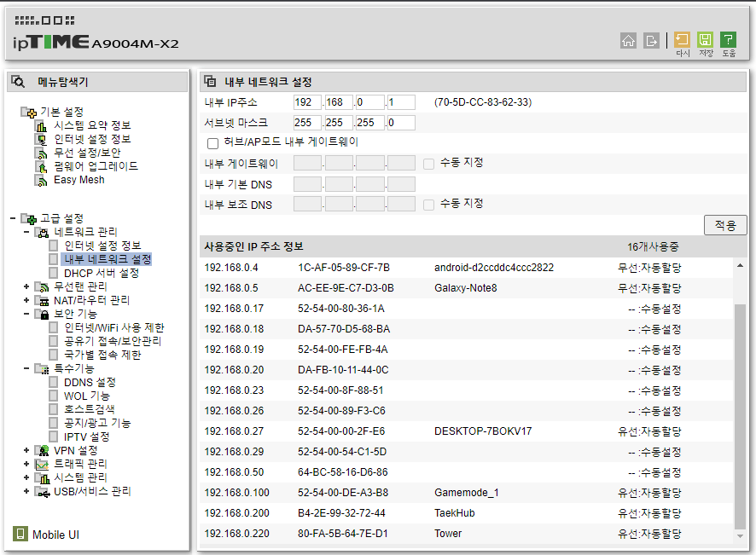Go to the home page icon
This screenshot has width=756, height=555.
(x=628, y=40)
